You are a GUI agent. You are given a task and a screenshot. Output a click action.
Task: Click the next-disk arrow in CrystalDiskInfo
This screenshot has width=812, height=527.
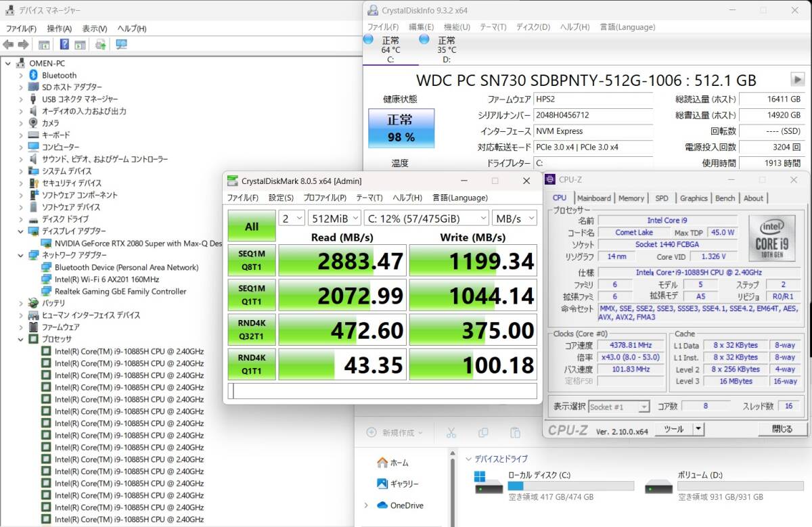[797, 79]
